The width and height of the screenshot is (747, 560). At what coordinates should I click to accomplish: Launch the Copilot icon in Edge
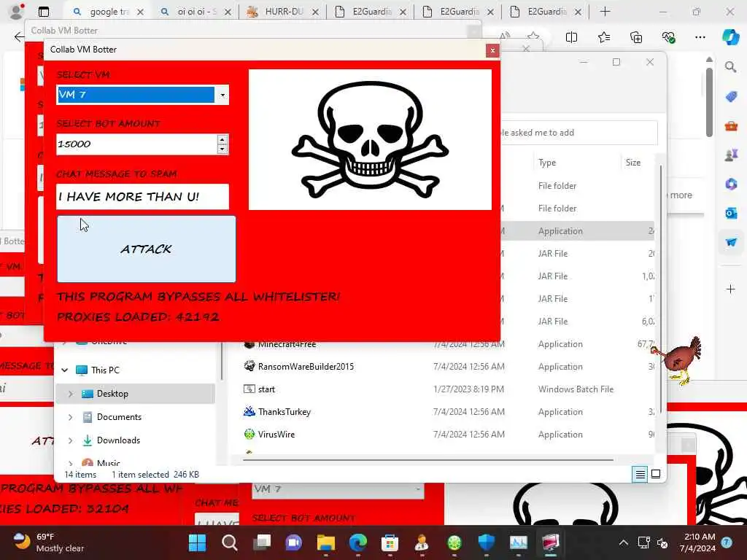point(731,37)
